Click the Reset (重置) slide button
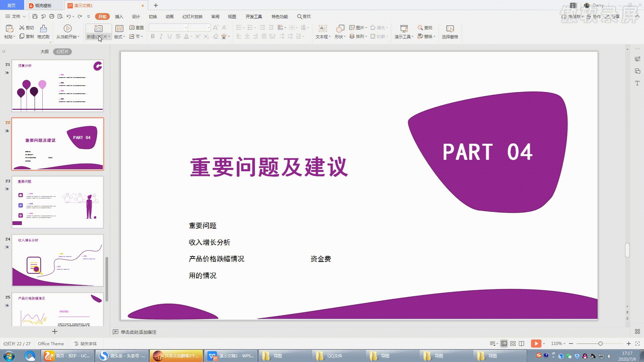The height and width of the screenshot is (362, 644). pos(136,28)
